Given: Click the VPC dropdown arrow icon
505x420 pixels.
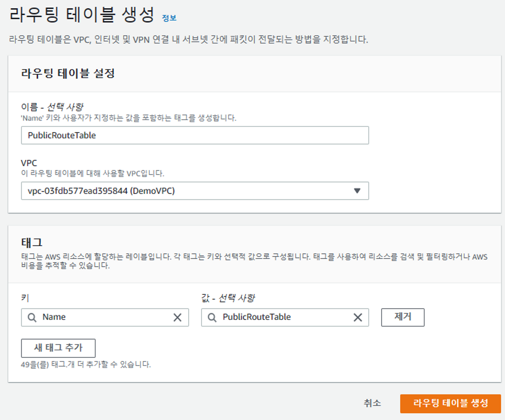Looking at the screenshot, I should tap(357, 191).
